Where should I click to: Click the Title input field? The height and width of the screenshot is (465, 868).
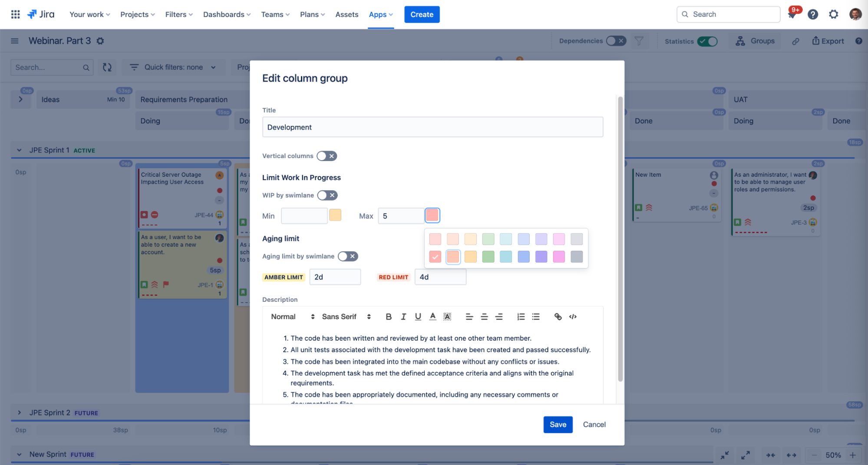point(432,127)
